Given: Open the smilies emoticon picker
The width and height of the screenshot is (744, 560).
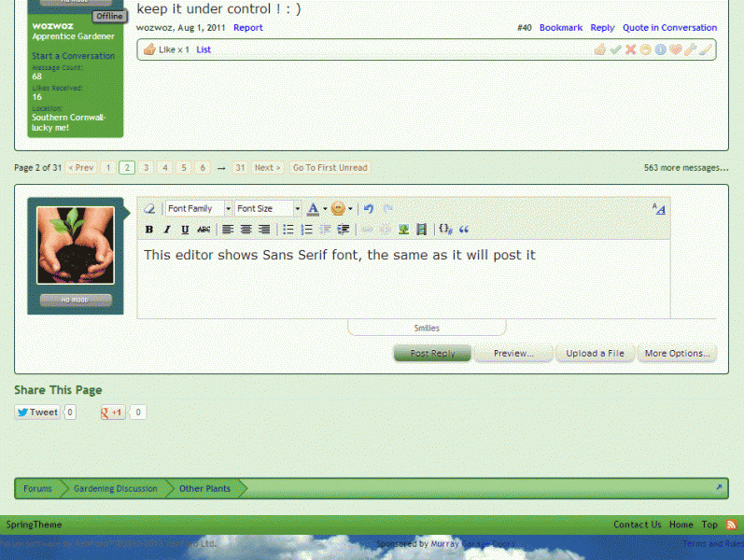Looking at the screenshot, I should coord(338,209).
